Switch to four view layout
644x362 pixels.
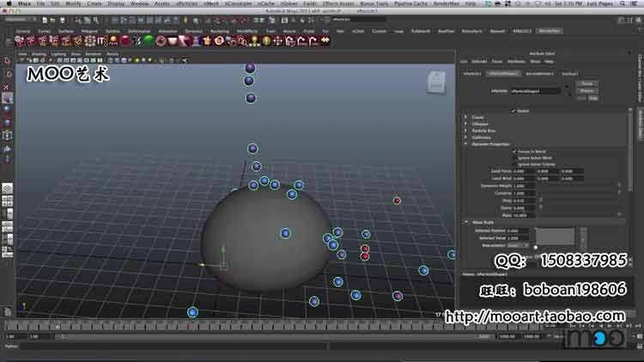coord(7,201)
